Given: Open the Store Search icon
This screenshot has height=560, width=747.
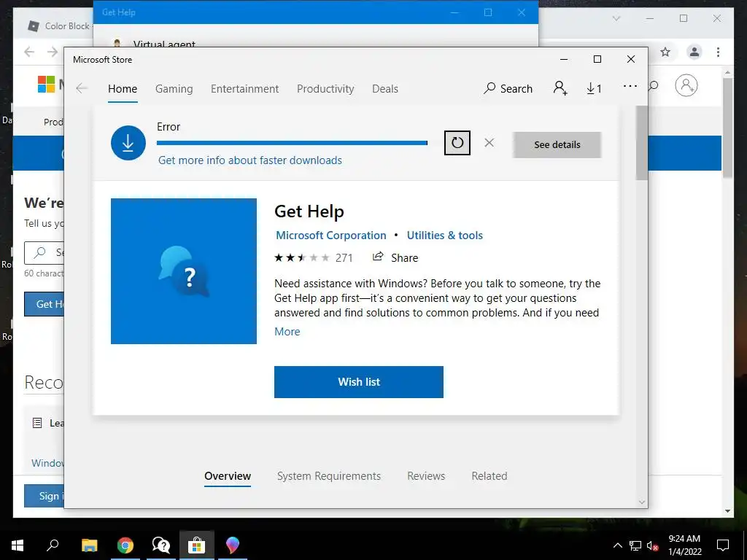Looking at the screenshot, I should [x=508, y=88].
